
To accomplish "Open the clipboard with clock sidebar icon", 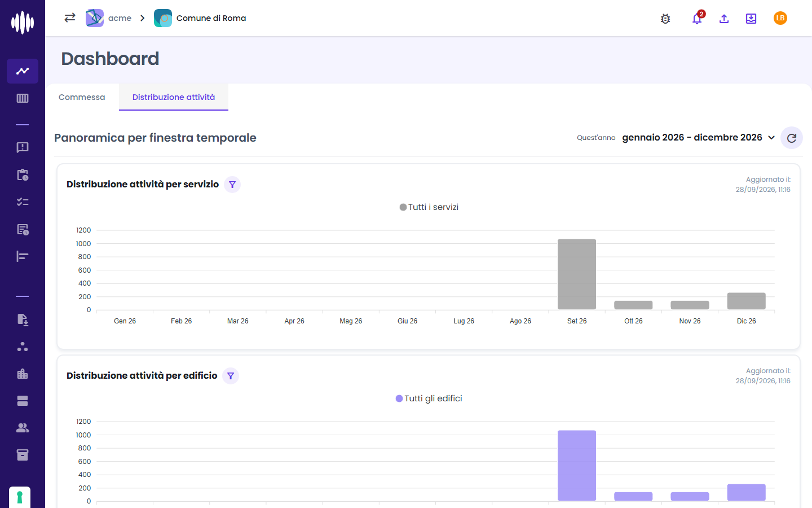I will 23,175.
